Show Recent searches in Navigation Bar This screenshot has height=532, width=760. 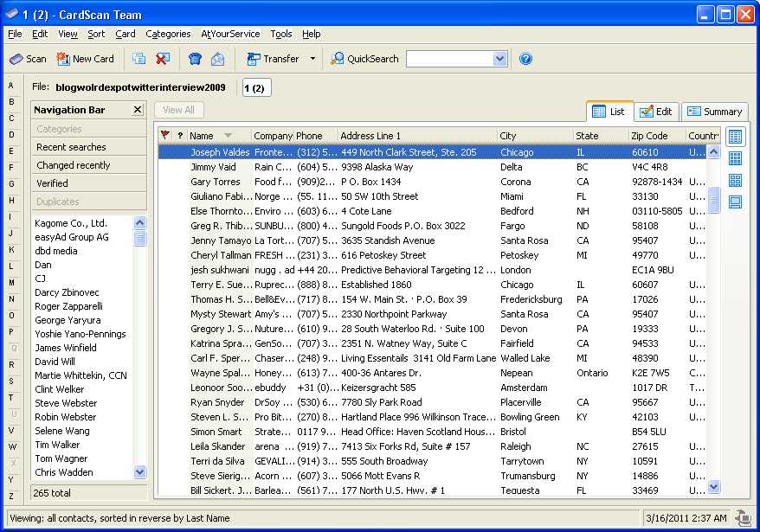click(x=88, y=147)
